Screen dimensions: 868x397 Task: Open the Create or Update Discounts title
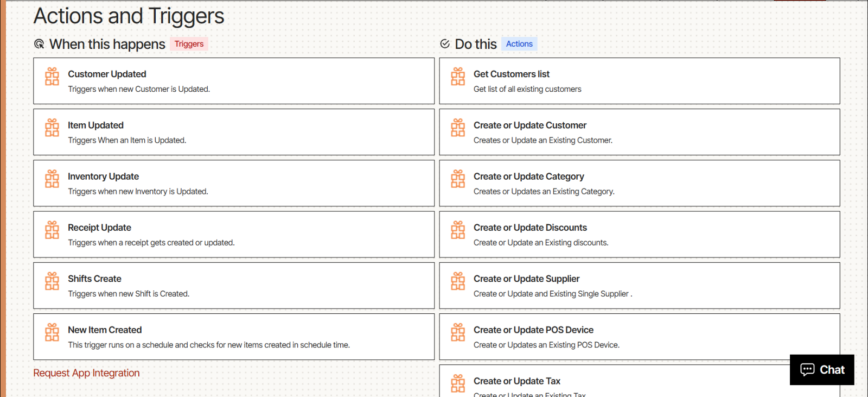[530, 228]
